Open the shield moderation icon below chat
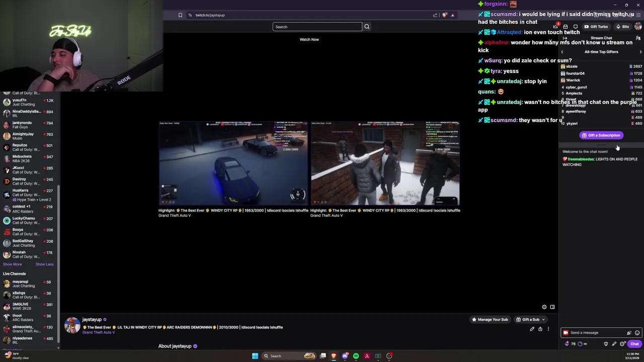The image size is (644, 362). click(x=606, y=344)
